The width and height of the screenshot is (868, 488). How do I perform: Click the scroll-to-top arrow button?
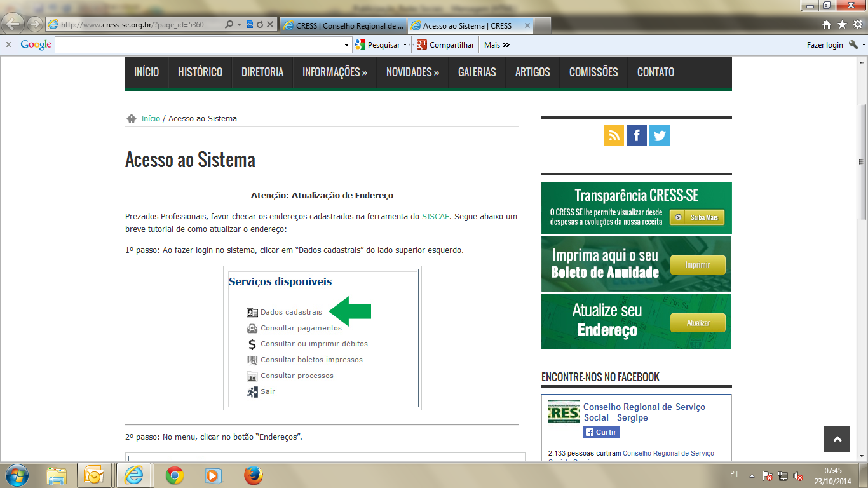[x=837, y=439]
